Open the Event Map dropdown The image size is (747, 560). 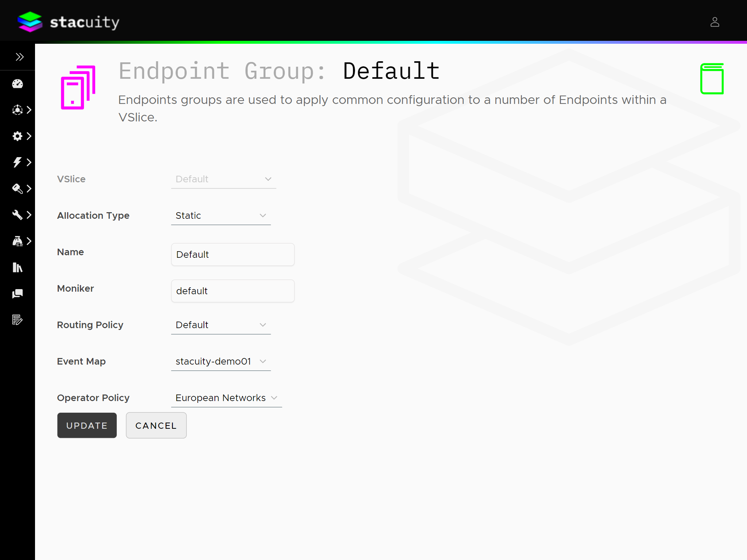(221, 361)
